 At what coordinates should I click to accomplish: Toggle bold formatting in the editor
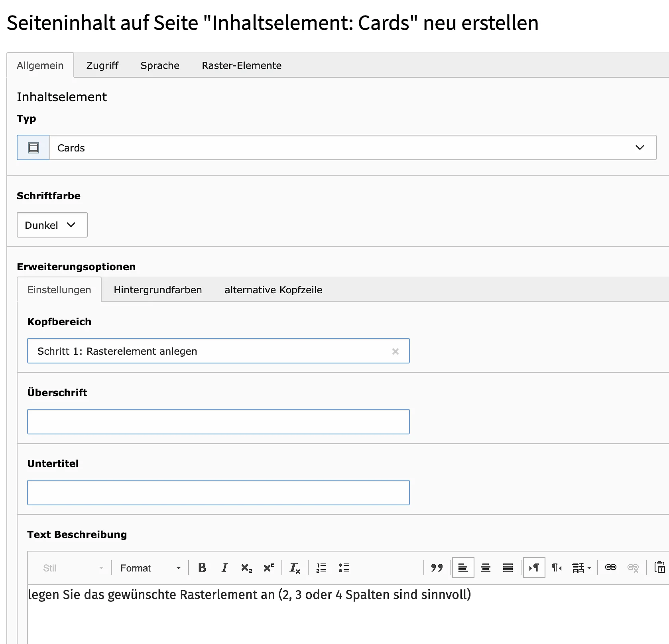tap(202, 567)
